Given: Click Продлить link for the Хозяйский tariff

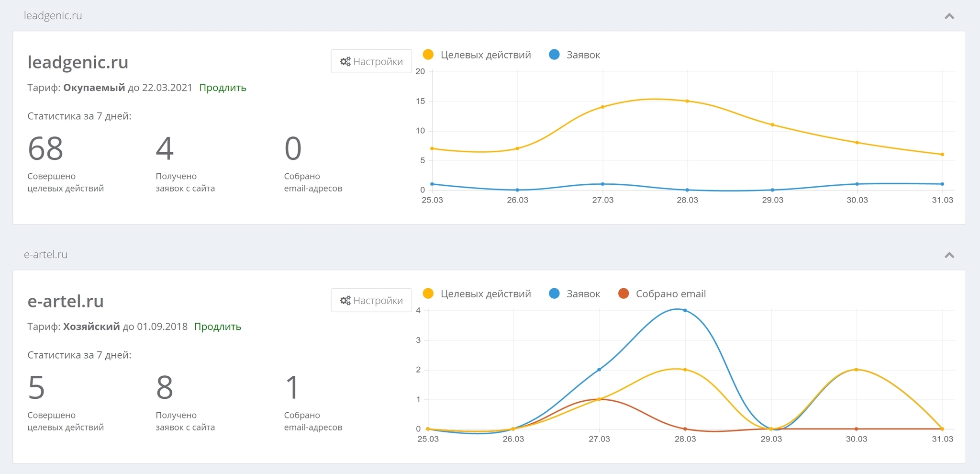Looking at the screenshot, I should (217, 327).
